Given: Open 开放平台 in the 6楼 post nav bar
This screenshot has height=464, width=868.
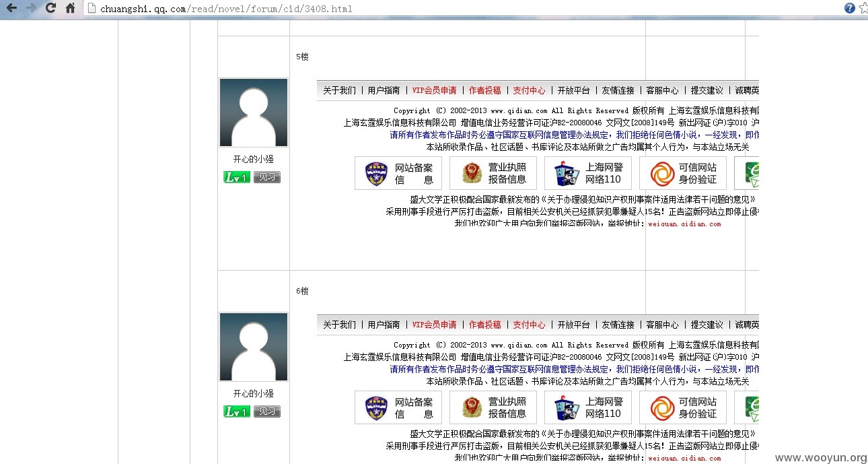Looking at the screenshot, I should point(574,325).
